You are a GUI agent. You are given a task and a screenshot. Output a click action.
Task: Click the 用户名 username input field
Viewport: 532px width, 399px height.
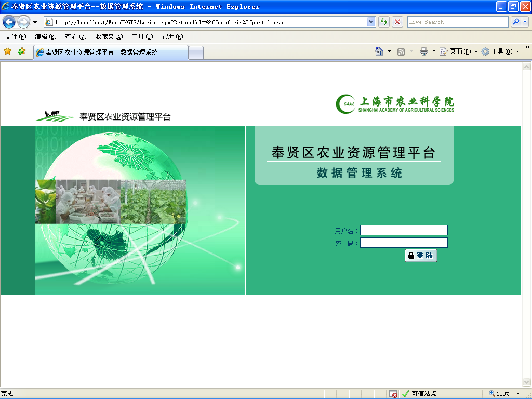coord(404,230)
